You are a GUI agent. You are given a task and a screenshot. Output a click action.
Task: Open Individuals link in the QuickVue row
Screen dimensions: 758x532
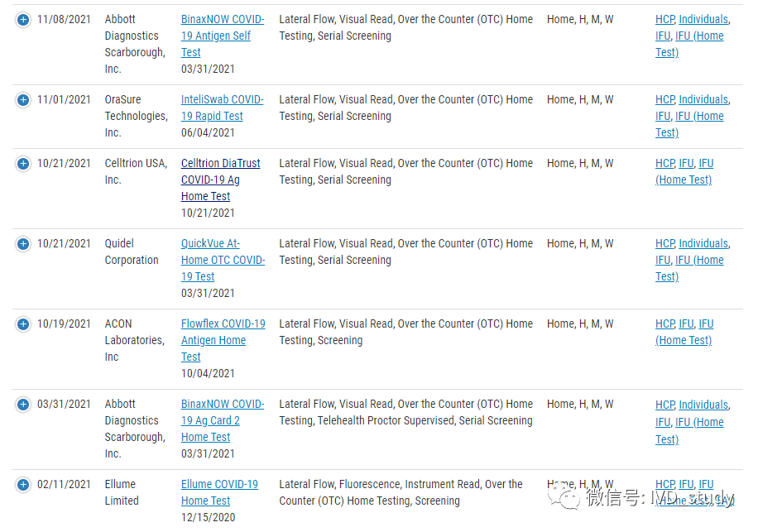[703, 243]
